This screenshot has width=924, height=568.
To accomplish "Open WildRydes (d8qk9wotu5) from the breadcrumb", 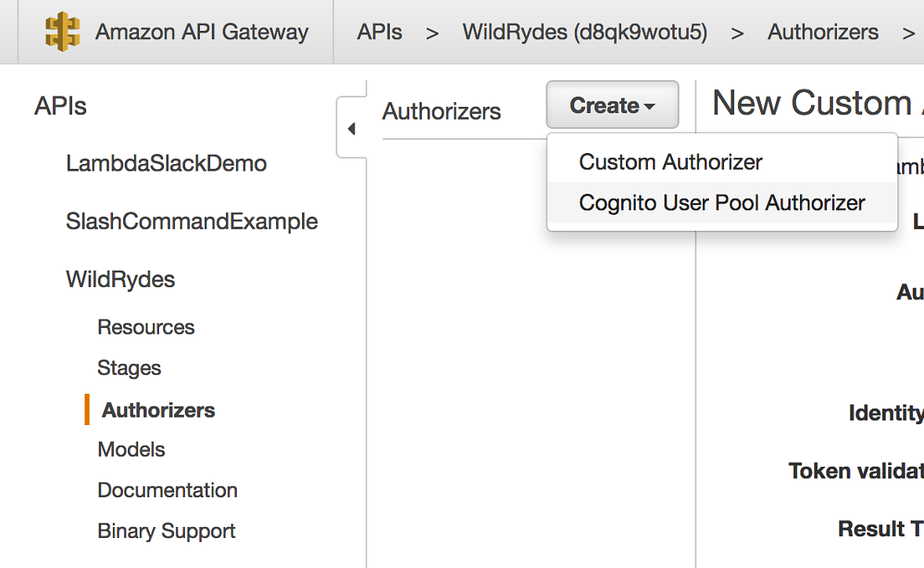I will [583, 32].
